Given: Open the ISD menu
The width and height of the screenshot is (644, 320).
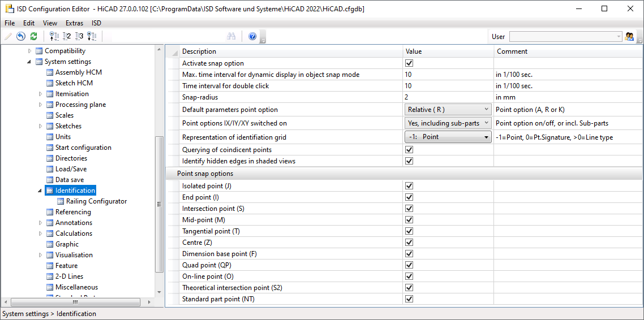Looking at the screenshot, I should [x=96, y=23].
